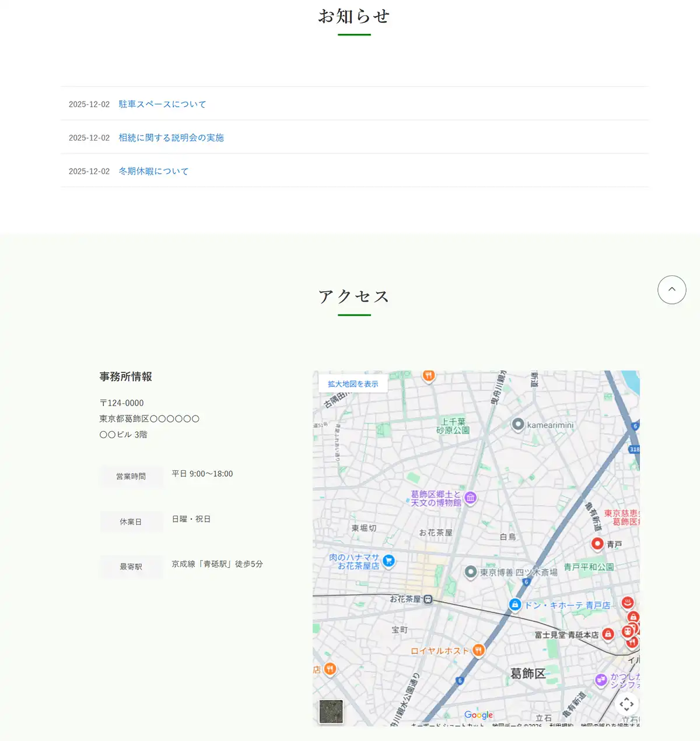Open the 駐車スペースについて news link
Viewport: 700px width, 741px height.
(162, 104)
